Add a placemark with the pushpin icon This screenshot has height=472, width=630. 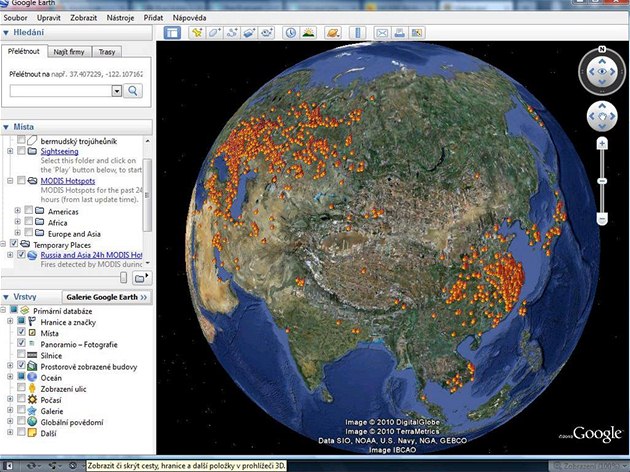(196, 33)
